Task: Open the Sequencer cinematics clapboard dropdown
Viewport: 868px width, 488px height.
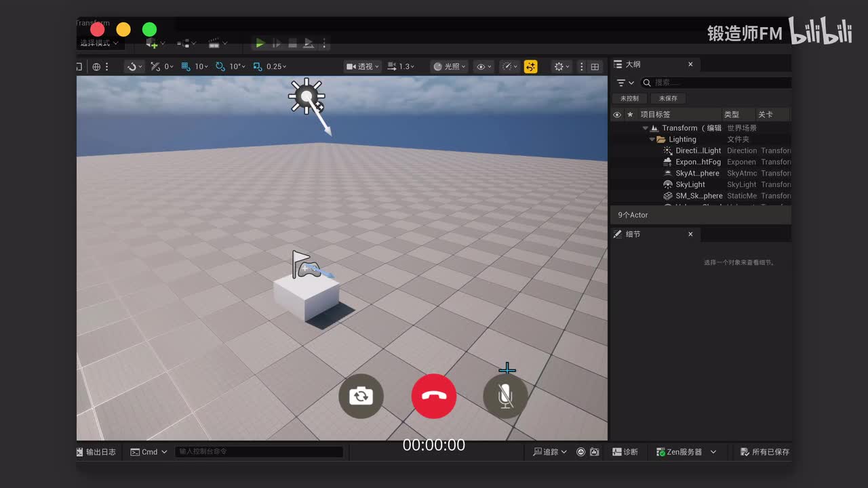Action: coord(218,43)
